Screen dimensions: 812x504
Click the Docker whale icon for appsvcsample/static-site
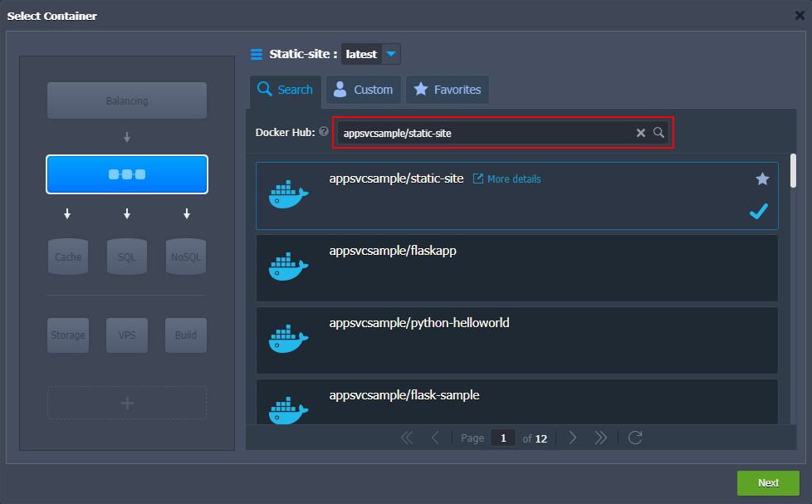coord(288,195)
